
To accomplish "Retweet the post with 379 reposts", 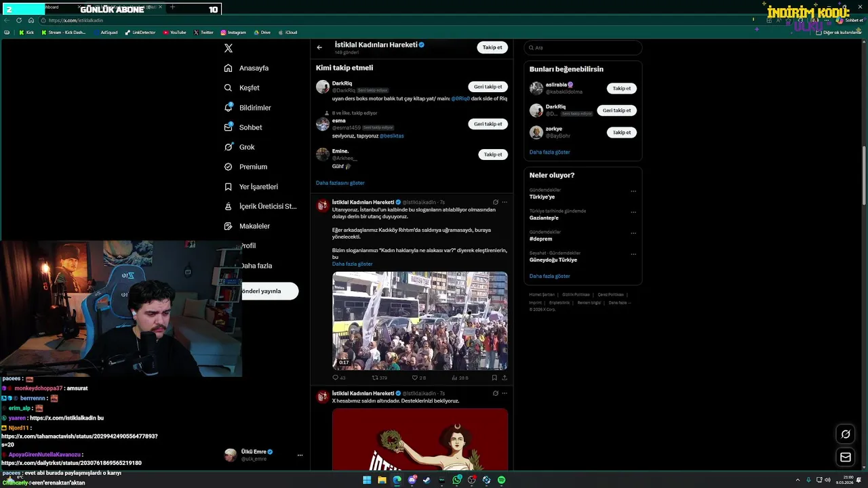I will pyautogui.click(x=380, y=378).
